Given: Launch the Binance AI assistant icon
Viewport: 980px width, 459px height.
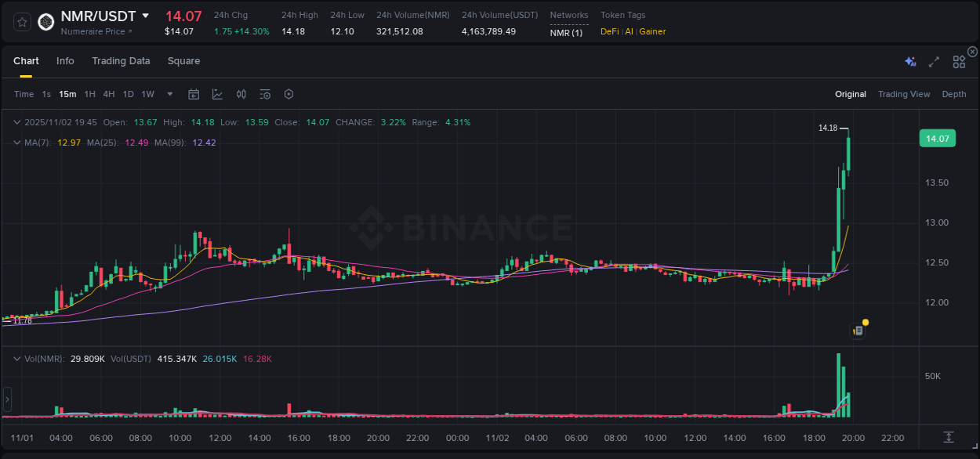Looking at the screenshot, I should point(909,60).
